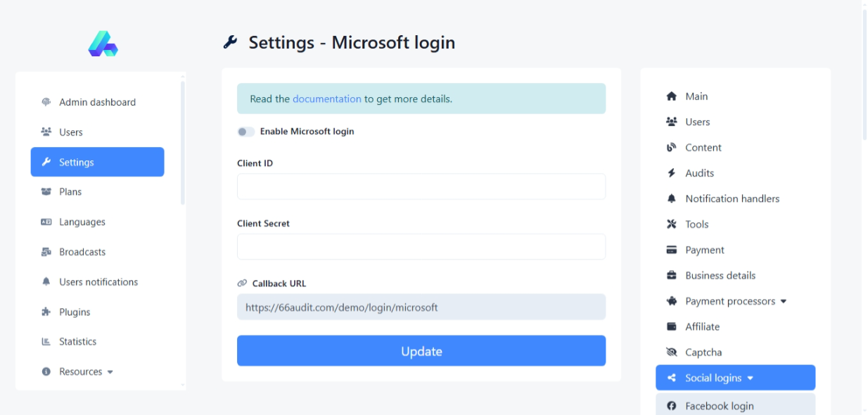The image size is (868, 415).
Task: Go to Business details settings
Action: [720, 276]
